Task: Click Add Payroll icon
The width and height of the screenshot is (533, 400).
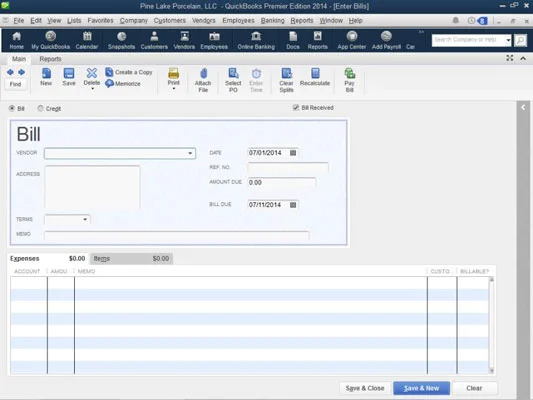Action: click(x=386, y=40)
